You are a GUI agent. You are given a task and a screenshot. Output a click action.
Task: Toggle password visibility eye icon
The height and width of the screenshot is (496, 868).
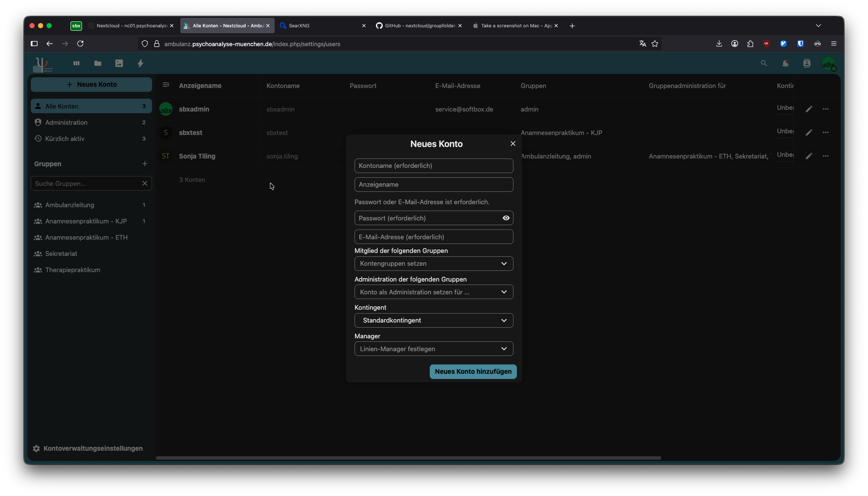506,218
